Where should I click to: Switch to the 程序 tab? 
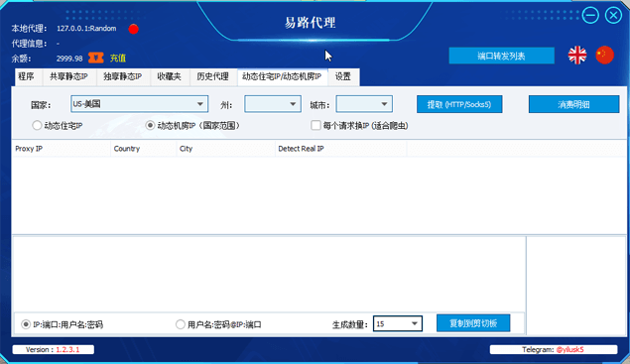pyautogui.click(x=27, y=76)
